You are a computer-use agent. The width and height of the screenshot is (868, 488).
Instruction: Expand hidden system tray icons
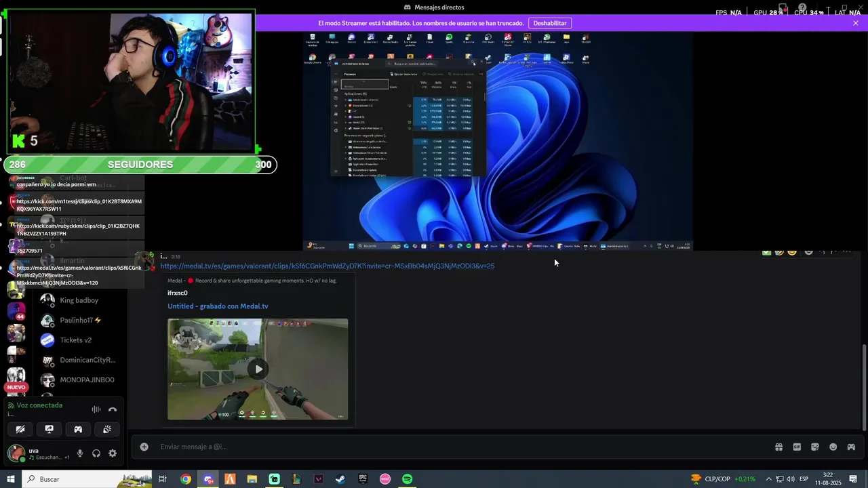coord(768,479)
